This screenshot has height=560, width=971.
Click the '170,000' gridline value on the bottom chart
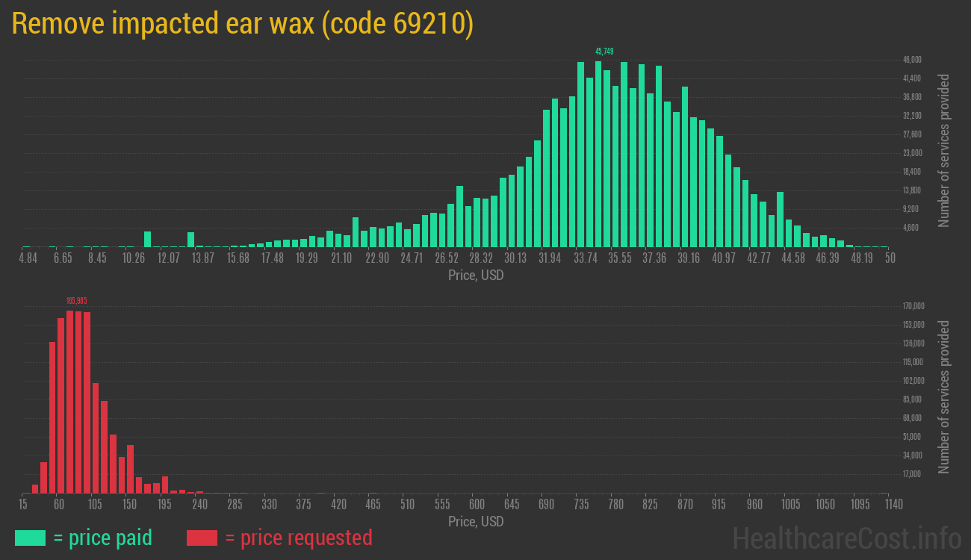[914, 306]
